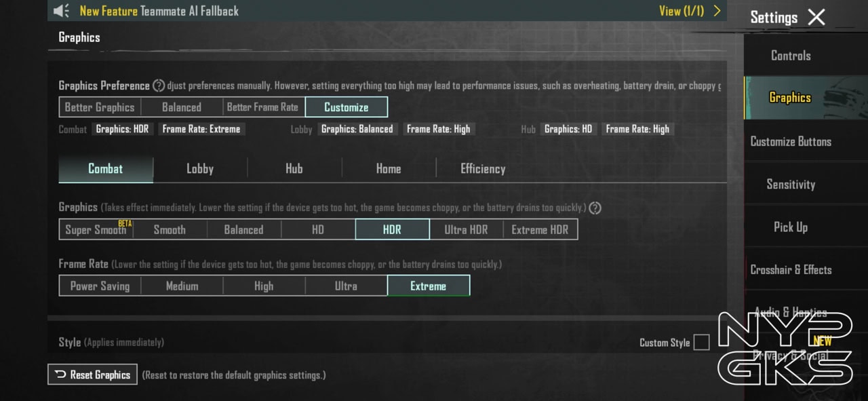Open Graphics Preference help question mark
Screen dimensions: 868x401
(x=159, y=85)
